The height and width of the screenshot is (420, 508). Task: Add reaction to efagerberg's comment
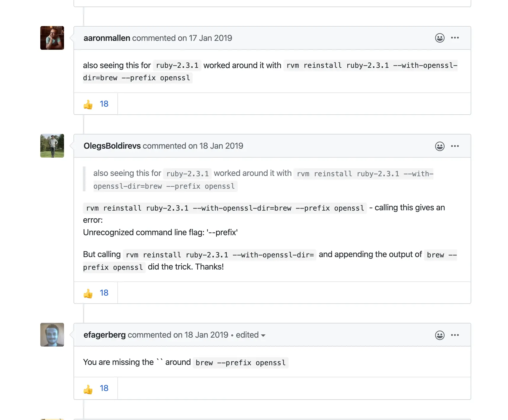coord(440,335)
